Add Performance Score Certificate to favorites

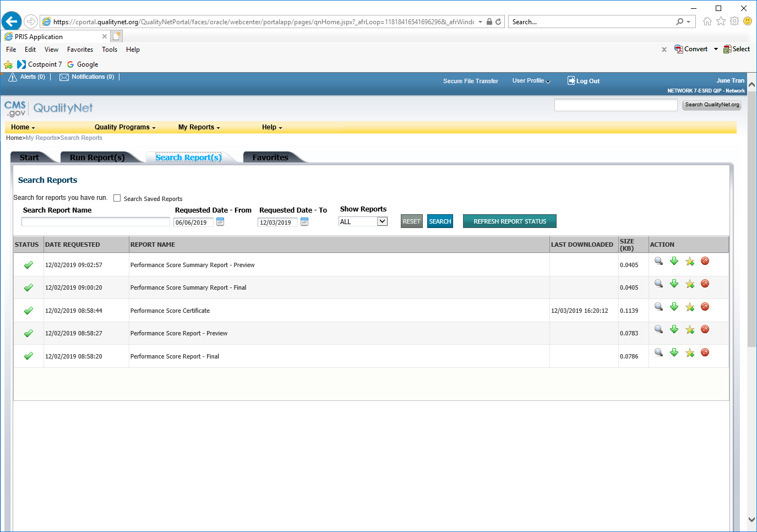[690, 307]
